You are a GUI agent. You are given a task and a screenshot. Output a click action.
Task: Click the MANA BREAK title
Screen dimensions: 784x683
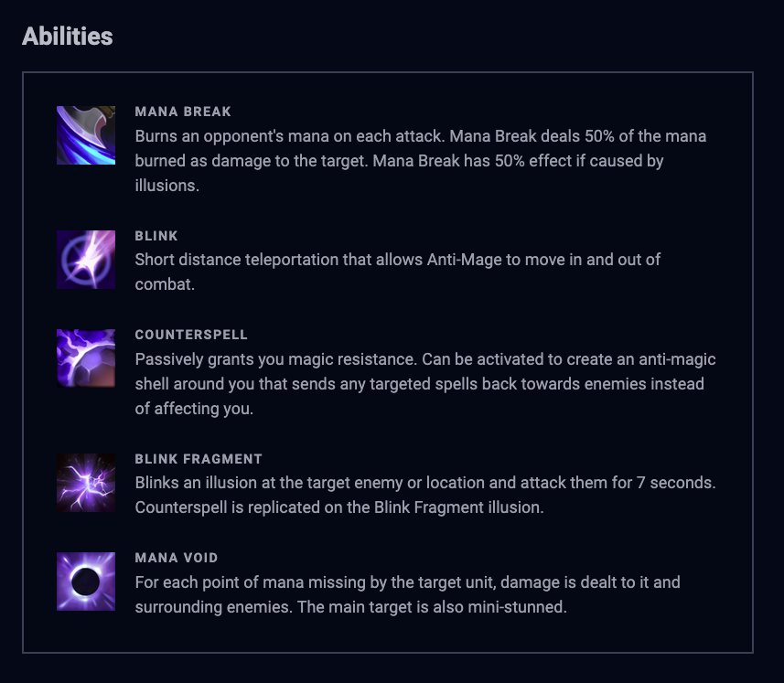coord(183,112)
